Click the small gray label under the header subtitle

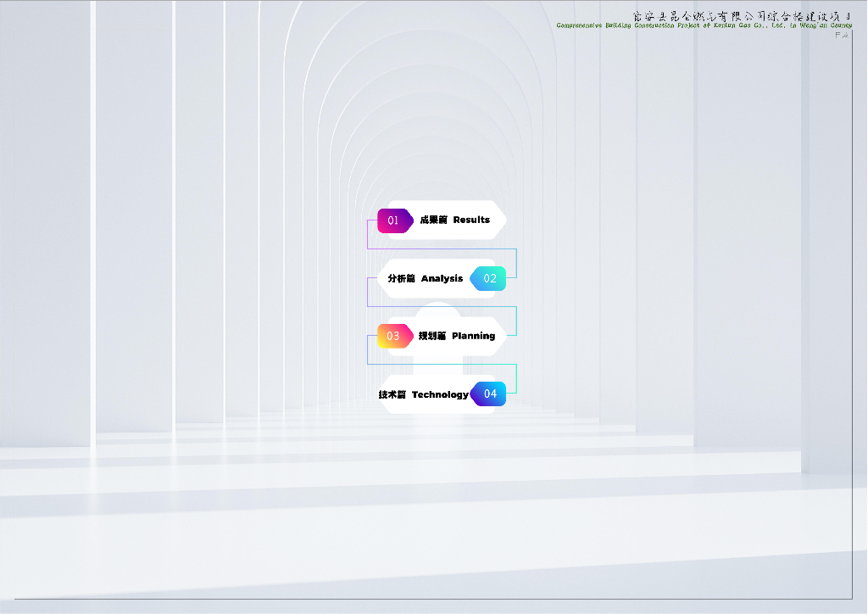[842, 35]
